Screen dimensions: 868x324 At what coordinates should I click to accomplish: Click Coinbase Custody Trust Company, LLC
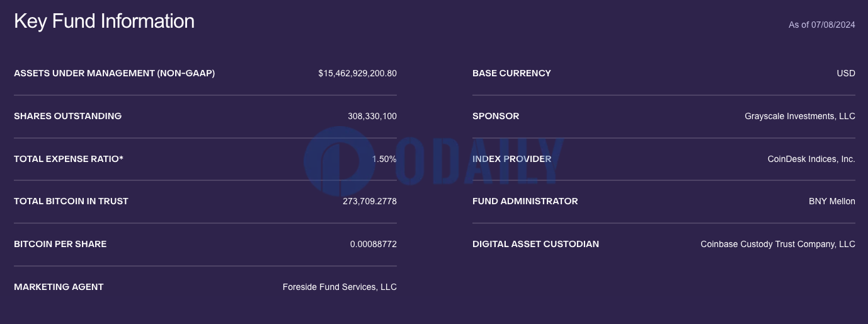pos(778,244)
